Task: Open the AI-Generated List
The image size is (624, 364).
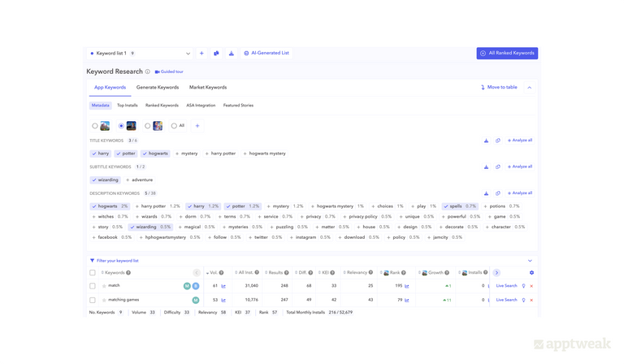Action: [x=266, y=54]
